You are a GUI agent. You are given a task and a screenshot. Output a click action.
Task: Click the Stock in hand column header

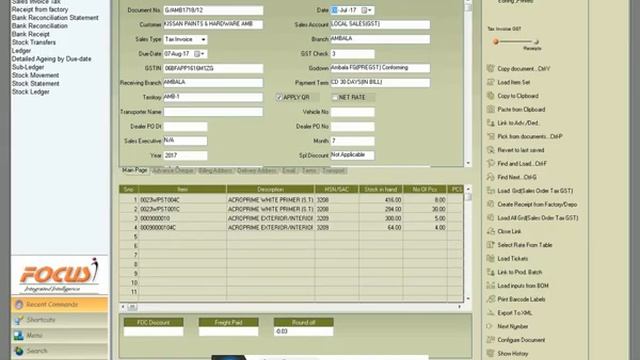pyautogui.click(x=381, y=189)
